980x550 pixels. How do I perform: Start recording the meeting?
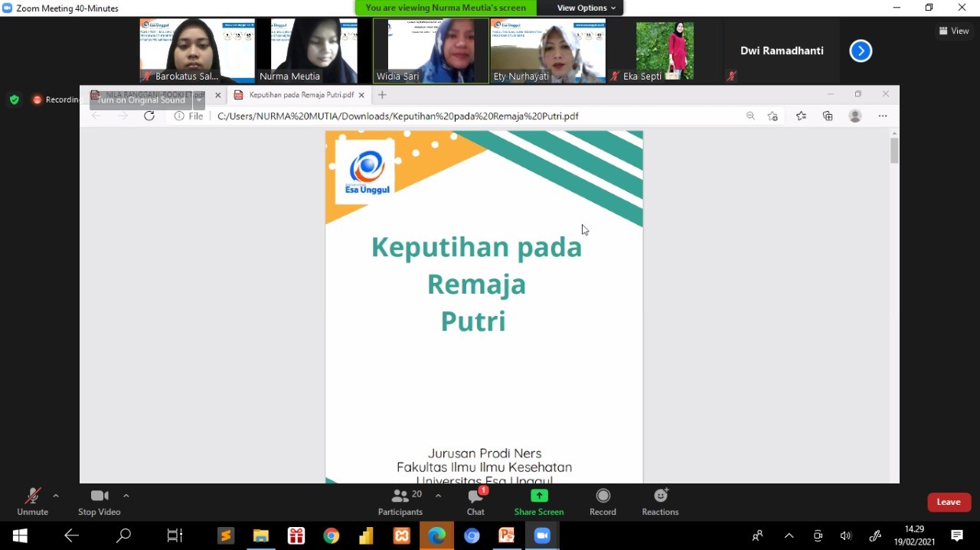coord(603,502)
